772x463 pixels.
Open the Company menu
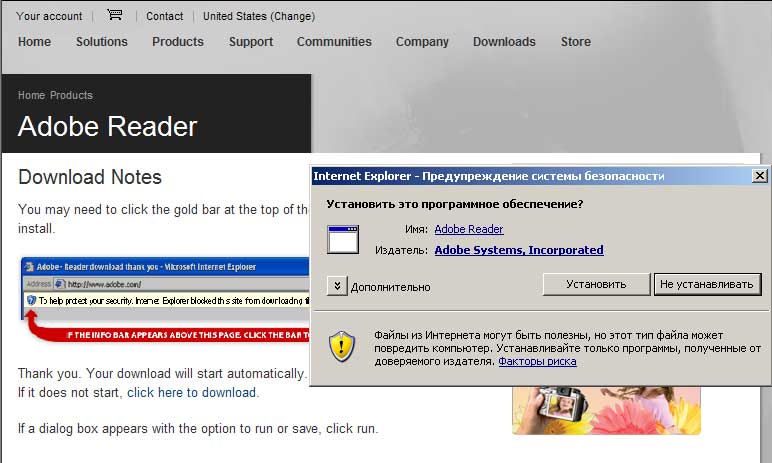(x=422, y=42)
